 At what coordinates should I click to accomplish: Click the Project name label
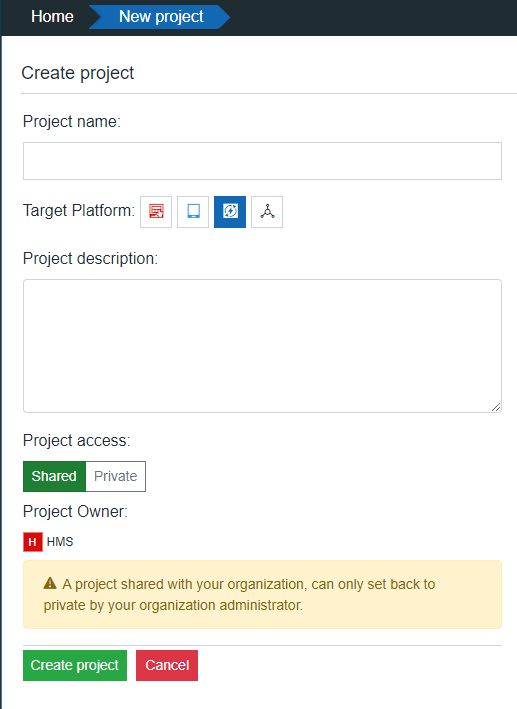pyautogui.click(x=72, y=122)
